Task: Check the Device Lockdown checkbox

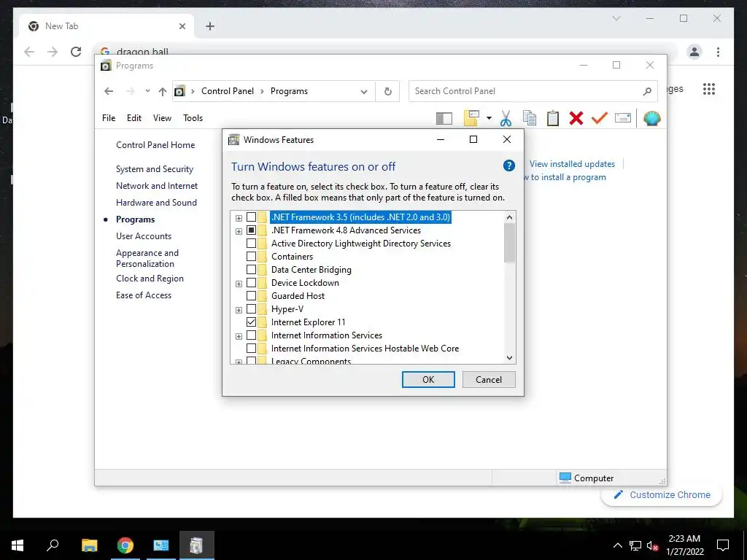Action: (x=251, y=283)
